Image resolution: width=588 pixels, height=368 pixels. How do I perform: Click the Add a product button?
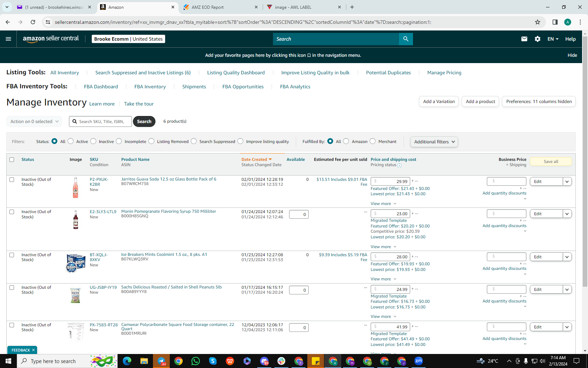pos(480,102)
